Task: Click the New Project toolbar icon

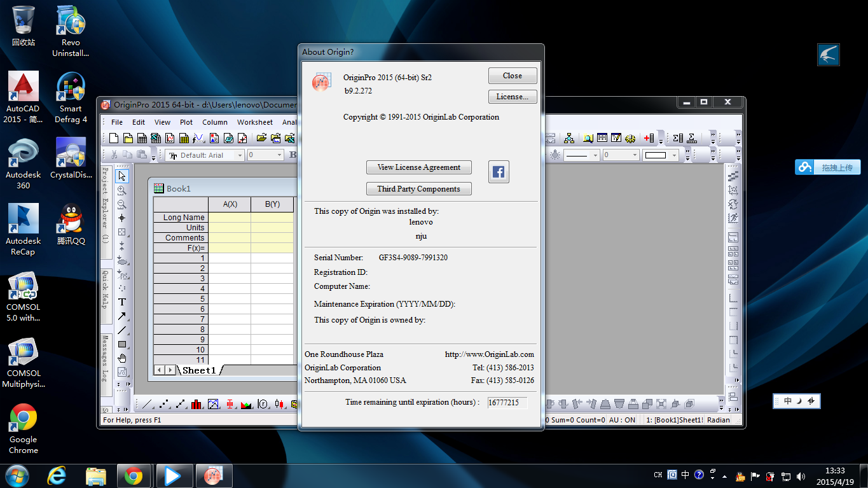Action: [x=114, y=138]
